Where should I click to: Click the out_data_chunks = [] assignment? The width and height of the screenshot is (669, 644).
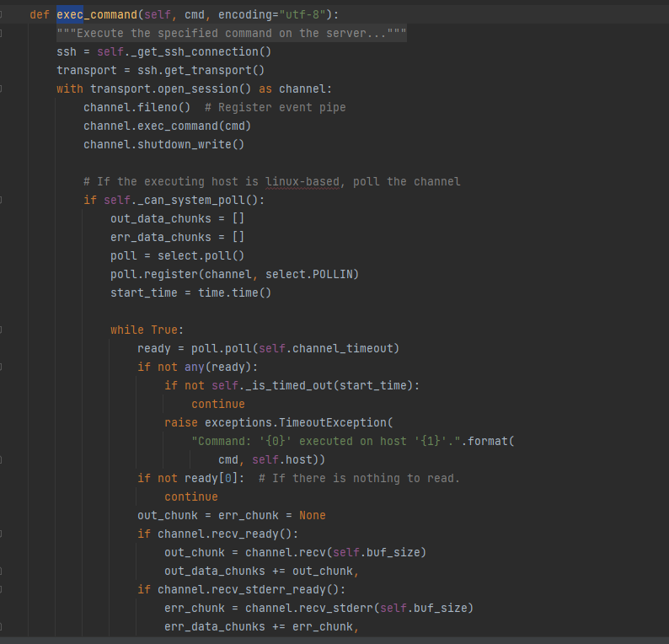tap(178, 219)
